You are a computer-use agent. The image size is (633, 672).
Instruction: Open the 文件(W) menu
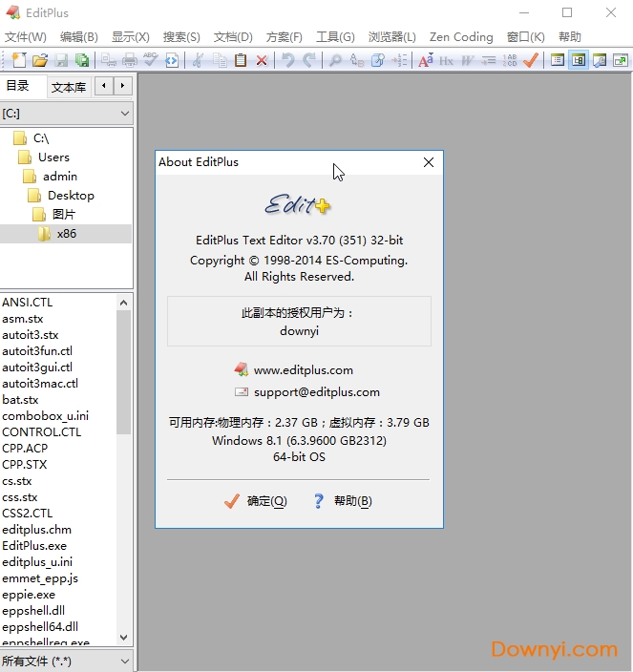(x=25, y=37)
